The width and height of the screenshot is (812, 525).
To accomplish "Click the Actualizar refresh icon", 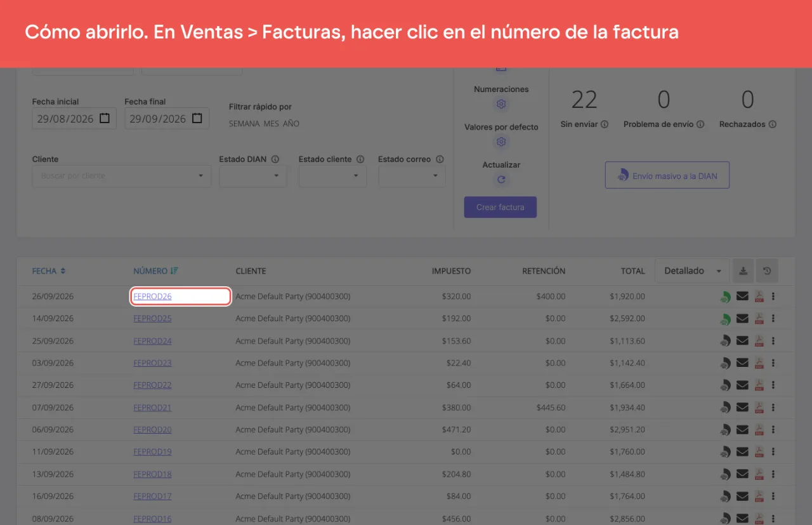I will pos(501,180).
